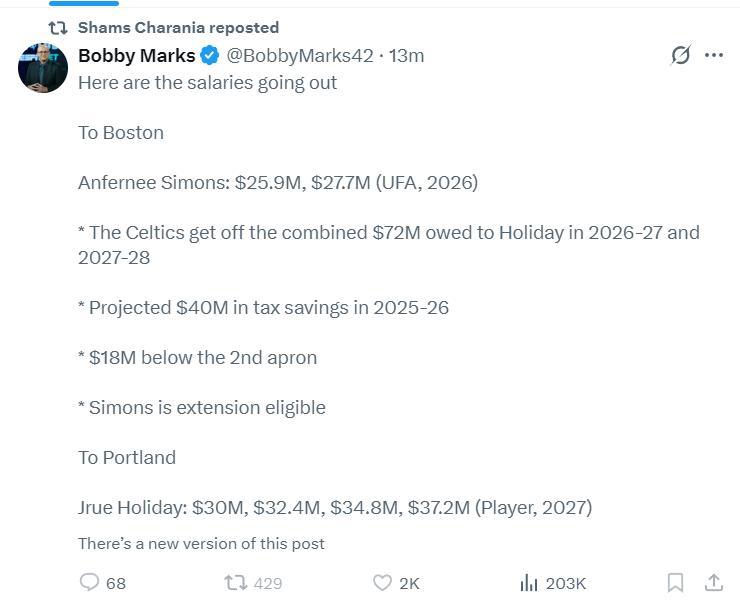Screen dimensions: 740x607
Task: Share the post with the upload icon
Action: click(x=714, y=582)
